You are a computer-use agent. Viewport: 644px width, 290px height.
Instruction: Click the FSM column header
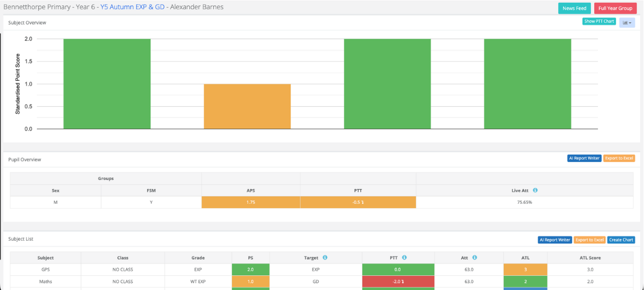coord(151,190)
